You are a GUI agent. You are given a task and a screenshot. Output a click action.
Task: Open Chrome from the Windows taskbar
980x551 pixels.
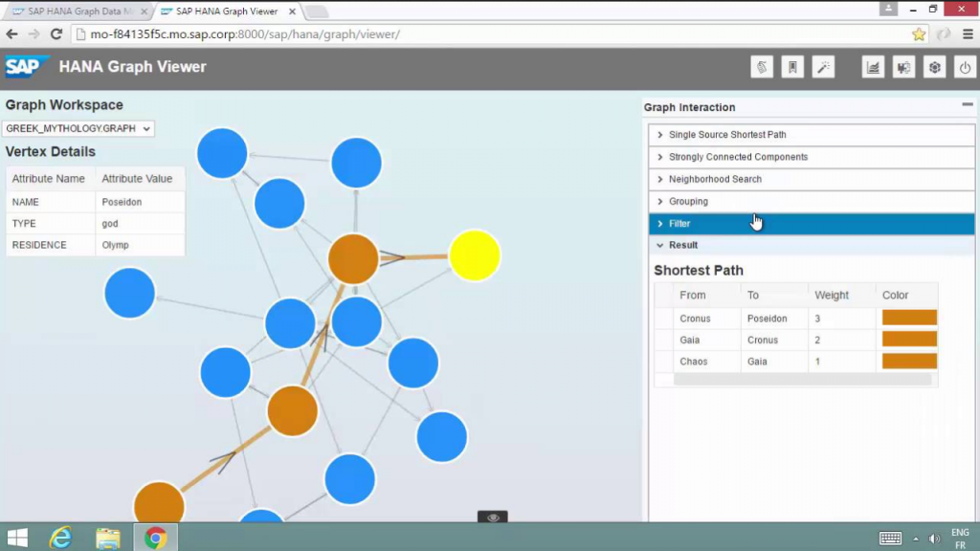155,538
